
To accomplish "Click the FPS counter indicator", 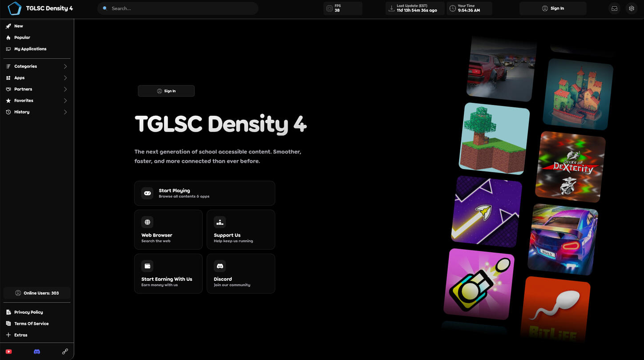I will pyautogui.click(x=342, y=8).
